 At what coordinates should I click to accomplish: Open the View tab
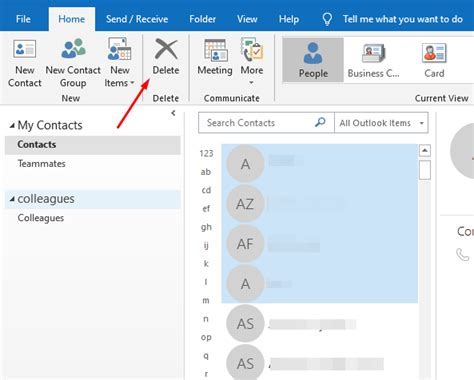coord(247,19)
